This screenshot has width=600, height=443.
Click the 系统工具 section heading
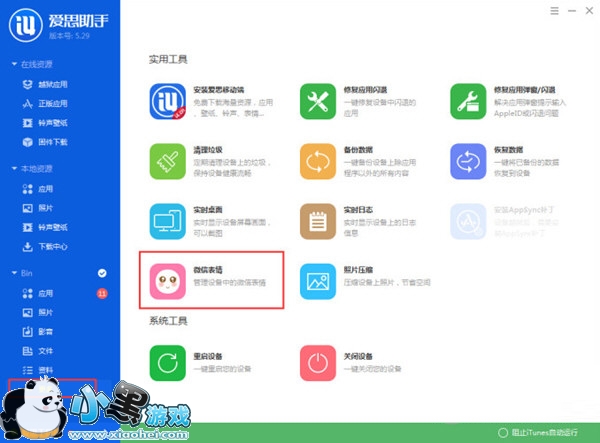tap(168, 321)
